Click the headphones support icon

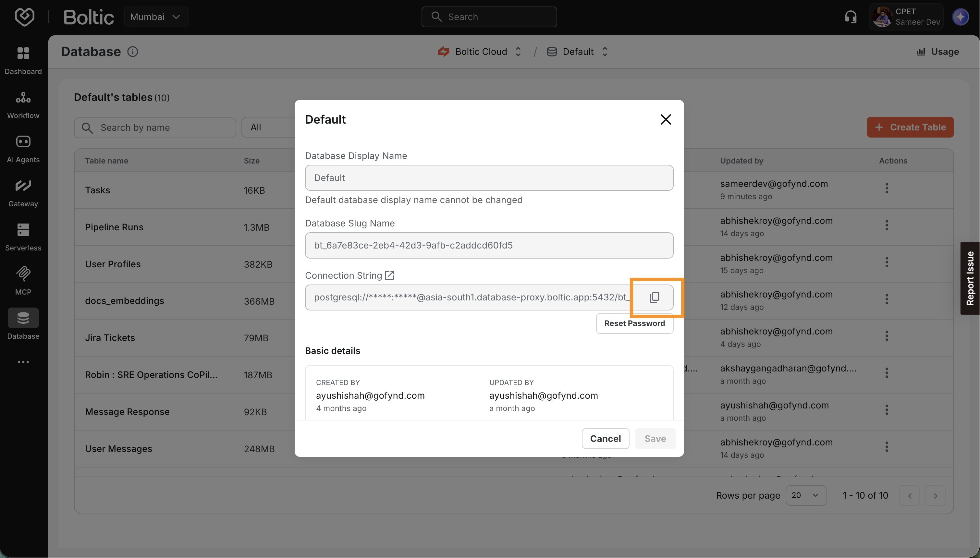coord(850,17)
